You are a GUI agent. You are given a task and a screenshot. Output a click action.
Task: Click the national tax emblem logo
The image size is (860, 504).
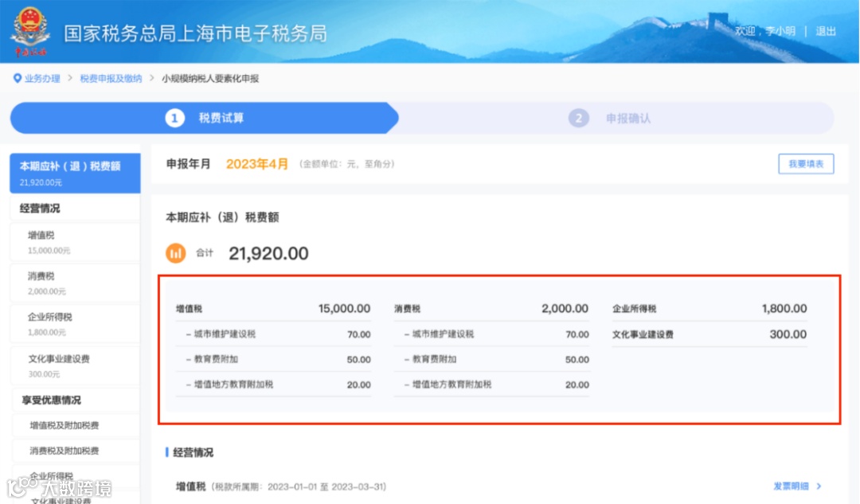31,30
